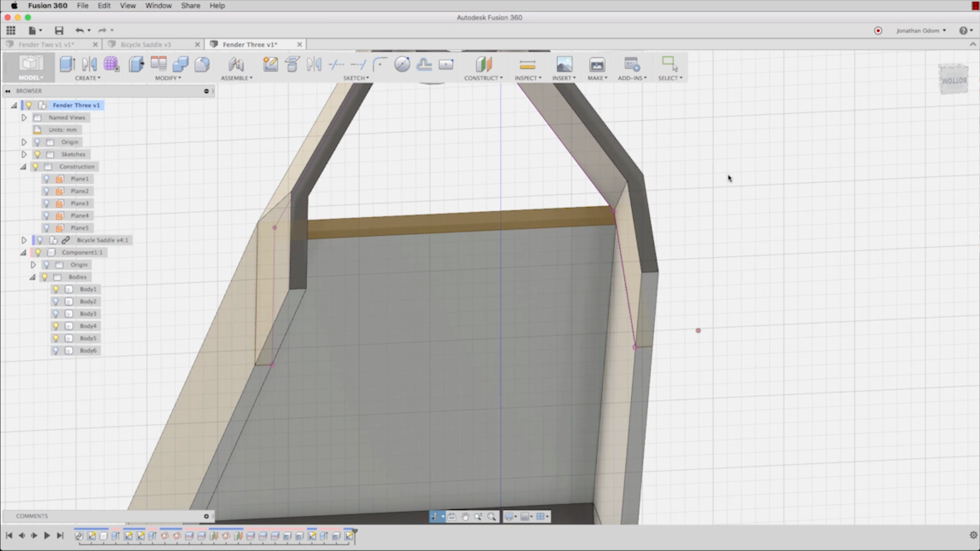Click the Save icon in the toolbar
The height and width of the screenshot is (551, 980).
coord(59,30)
